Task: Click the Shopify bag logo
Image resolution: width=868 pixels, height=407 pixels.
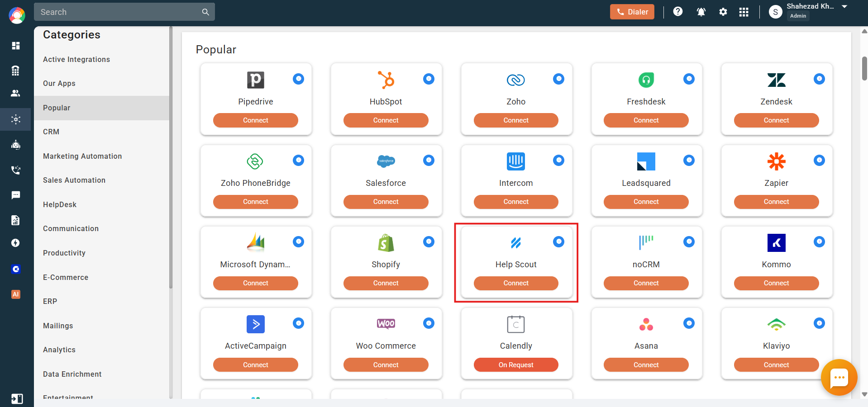Action: pos(386,243)
